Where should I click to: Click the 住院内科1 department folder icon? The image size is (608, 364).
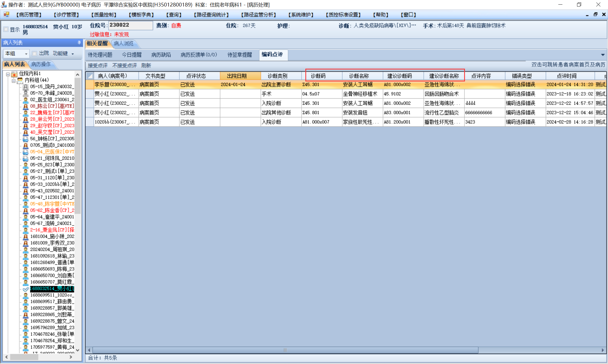point(14,74)
